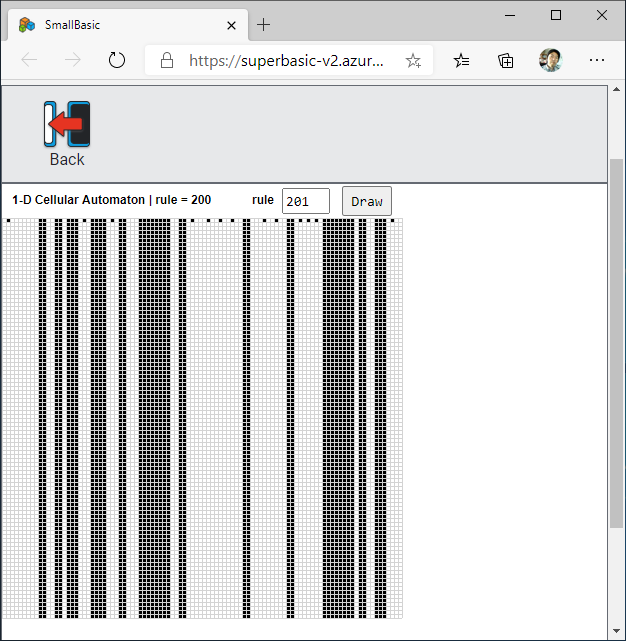Go back with the browser back arrow
This screenshot has width=626, height=641.
coord(29,61)
